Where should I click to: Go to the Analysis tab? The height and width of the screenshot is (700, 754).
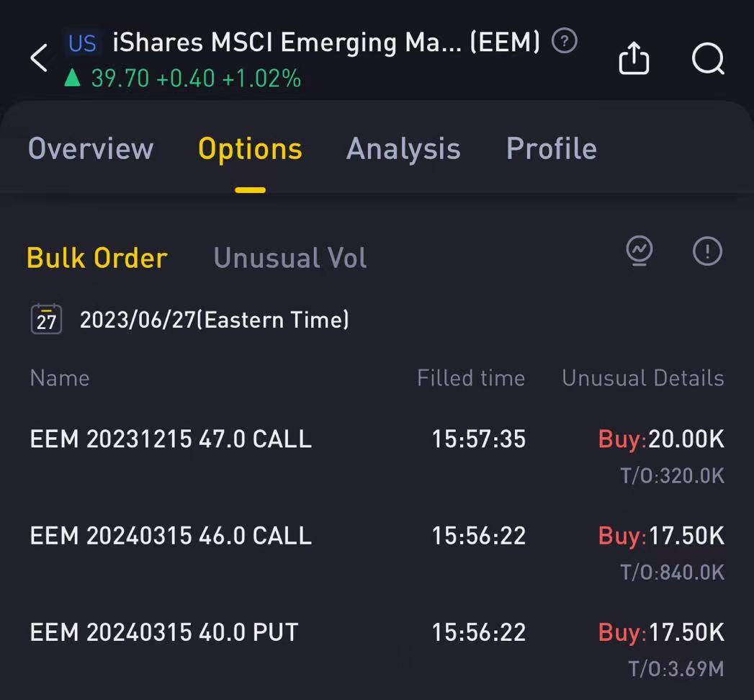click(x=403, y=149)
